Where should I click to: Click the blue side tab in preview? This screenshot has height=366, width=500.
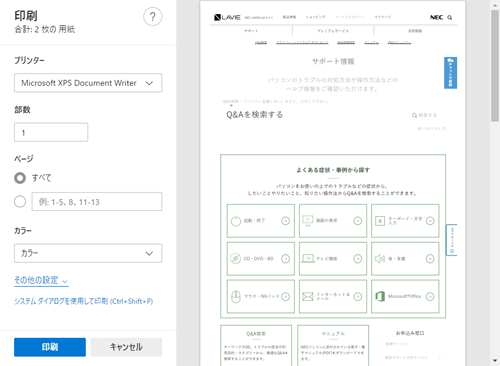[x=450, y=73]
